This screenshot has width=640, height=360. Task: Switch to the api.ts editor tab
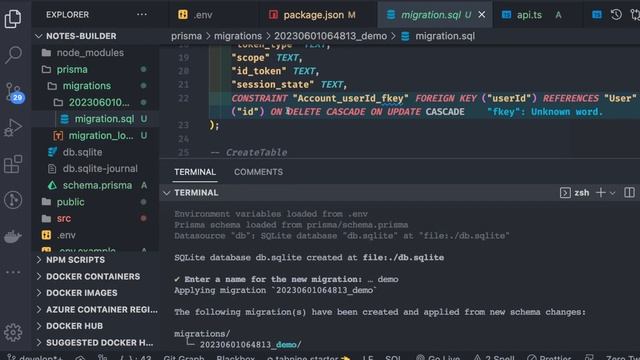[529, 15]
